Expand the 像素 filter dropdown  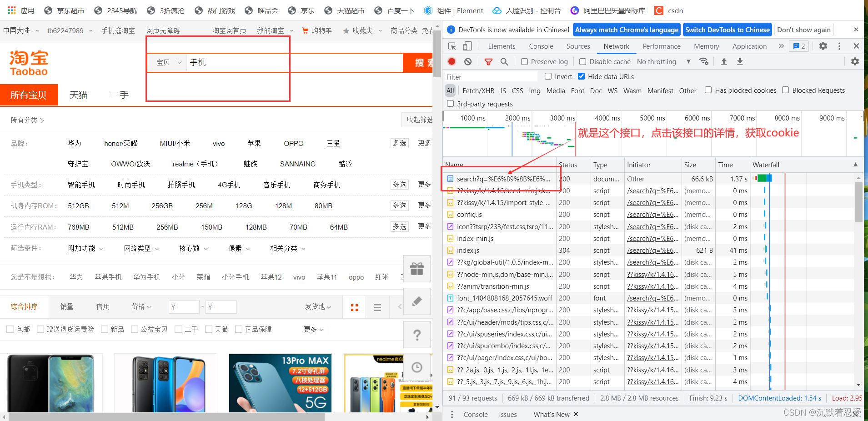(x=239, y=248)
